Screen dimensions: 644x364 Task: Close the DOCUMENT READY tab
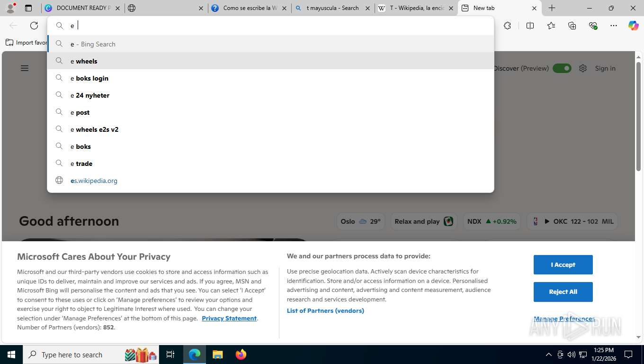point(118,8)
